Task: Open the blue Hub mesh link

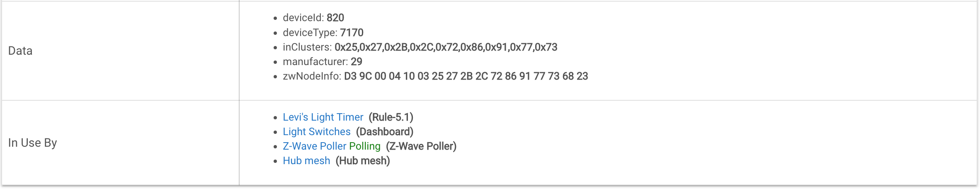Action: point(306,161)
